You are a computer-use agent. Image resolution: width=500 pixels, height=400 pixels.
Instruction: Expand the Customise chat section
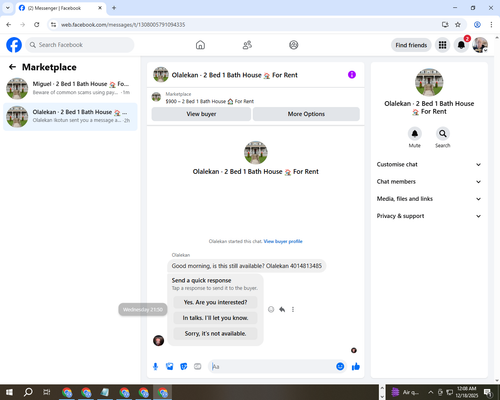(x=429, y=164)
